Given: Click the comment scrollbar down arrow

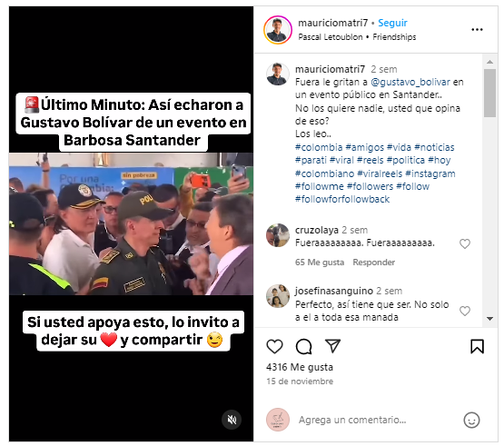Looking at the screenshot, I should (489, 319).
